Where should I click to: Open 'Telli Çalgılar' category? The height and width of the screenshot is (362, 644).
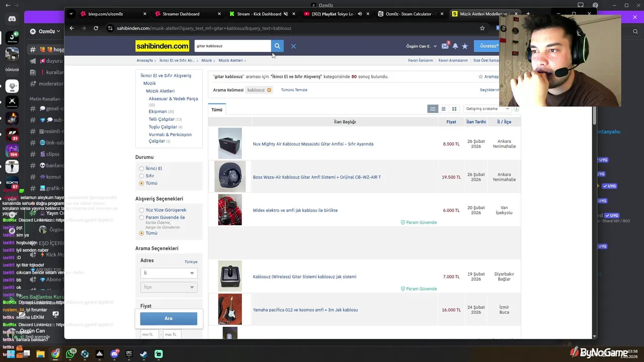click(x=162, y=119)
